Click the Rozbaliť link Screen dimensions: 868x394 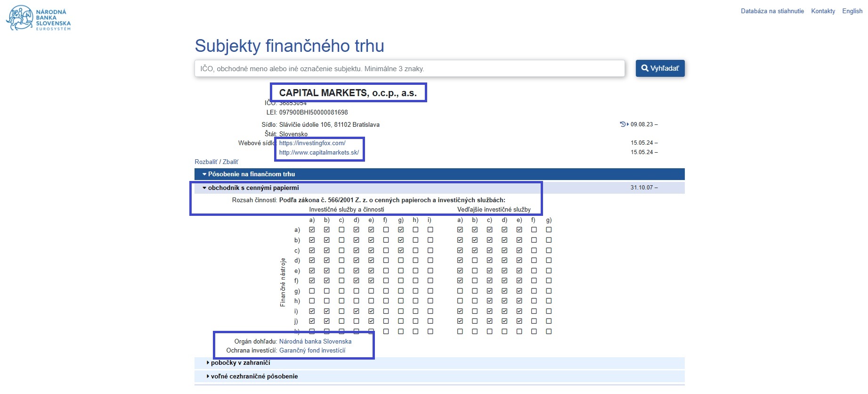pyautogui.click(x=206, y=162)
